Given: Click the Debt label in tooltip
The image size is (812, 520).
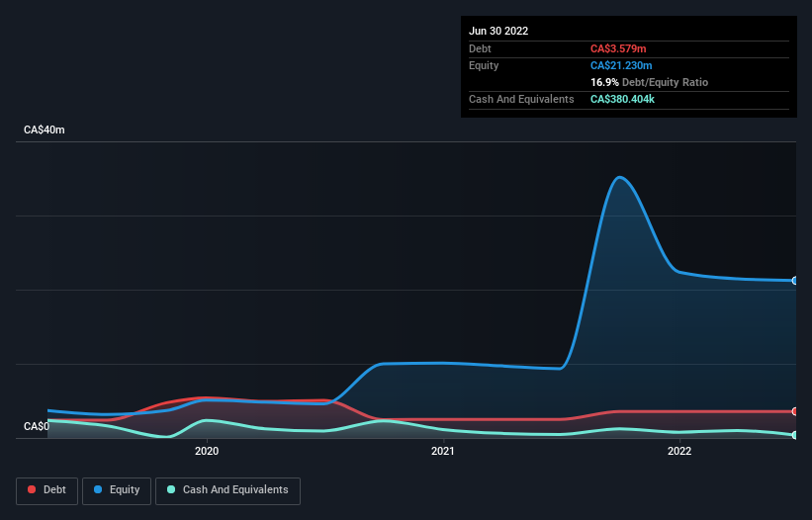Looking at the screenshot, I should 480,48.
